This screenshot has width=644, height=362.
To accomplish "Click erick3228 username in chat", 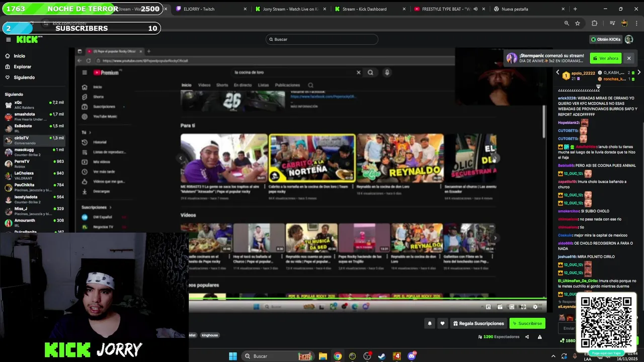I will (567, 98).
